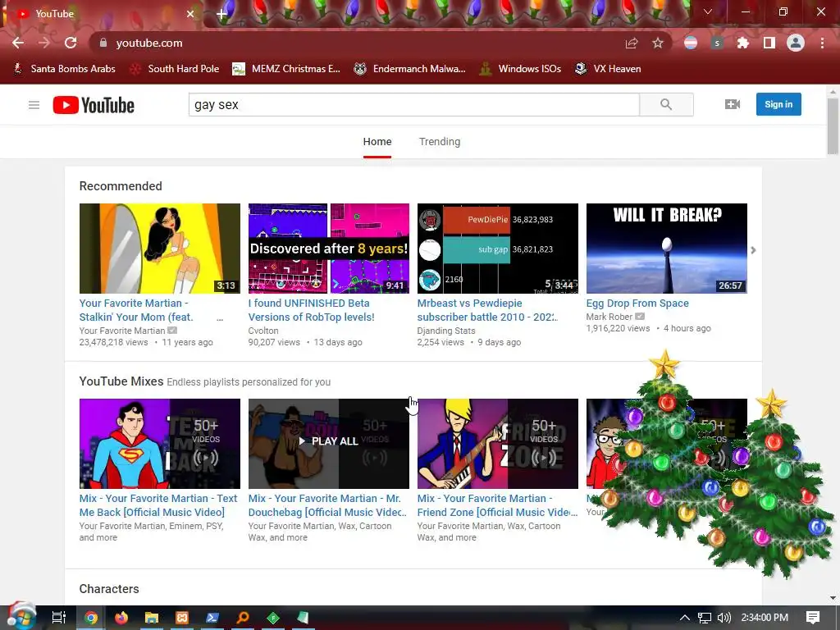Open Task View on taskbar
The height and width of the screenshot is (630, 840).
coord(59,618)
